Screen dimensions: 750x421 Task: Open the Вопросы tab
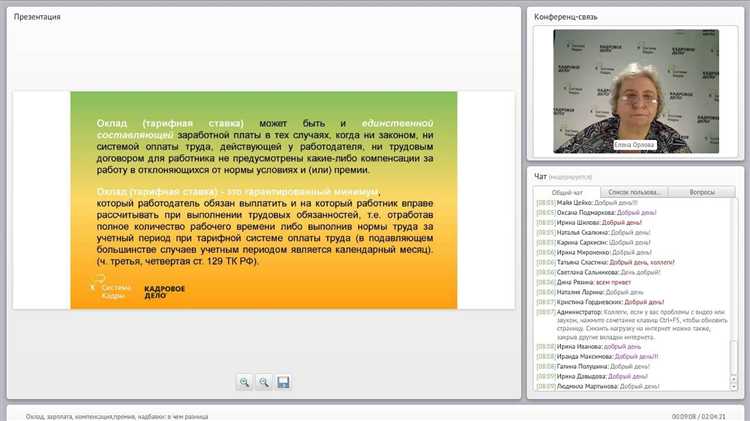pos(702,192)
